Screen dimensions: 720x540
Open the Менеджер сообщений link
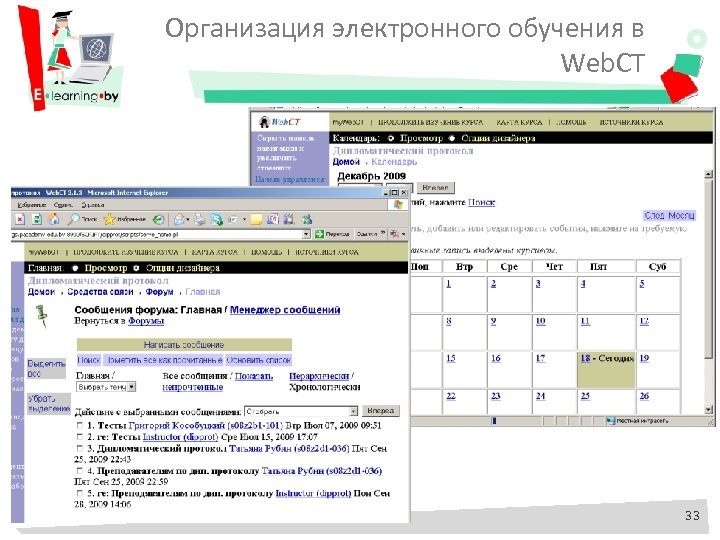(285, 309)
